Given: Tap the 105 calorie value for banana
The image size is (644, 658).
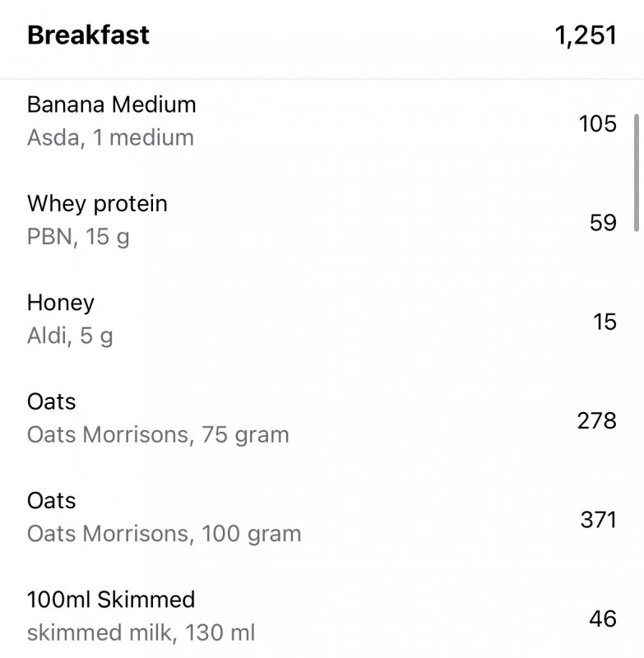Looking at the screenshot, I should click(597, 124).
